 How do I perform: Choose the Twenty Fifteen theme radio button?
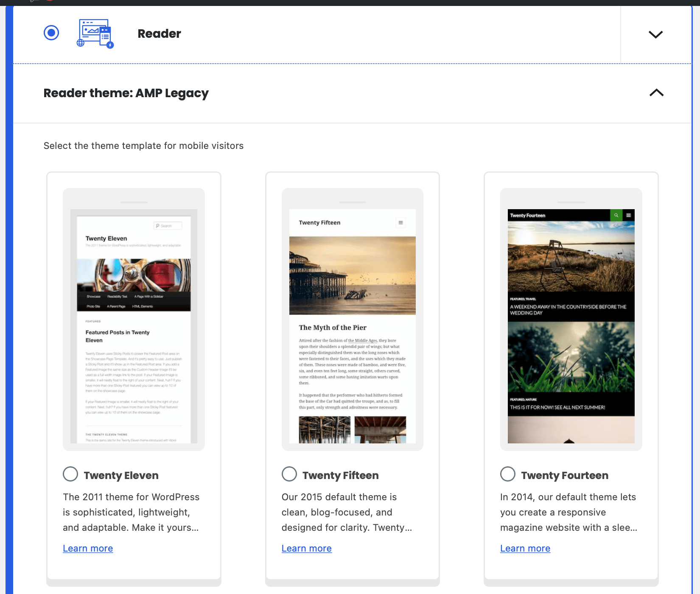tap(289, 474)
